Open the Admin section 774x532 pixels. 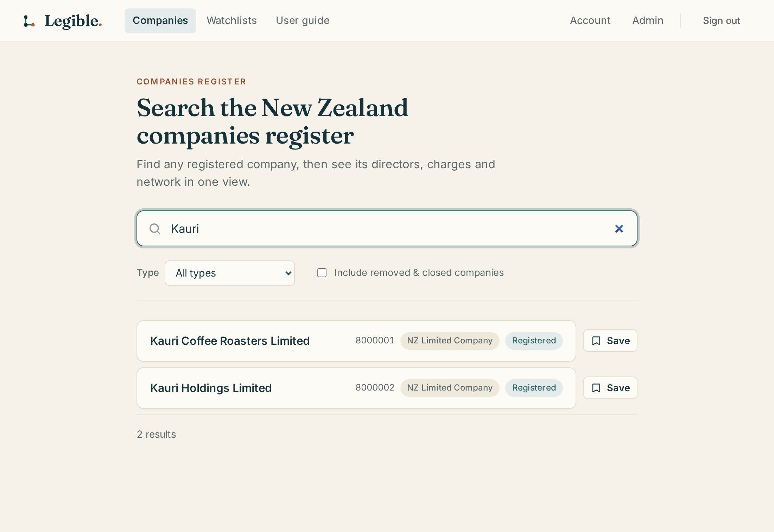tap(648, 21)
